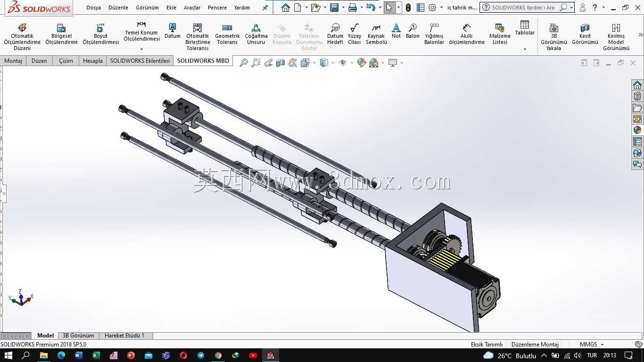Open Windows Start menu
This screenshot has width=644, height=362.
(x=8, y=355)
